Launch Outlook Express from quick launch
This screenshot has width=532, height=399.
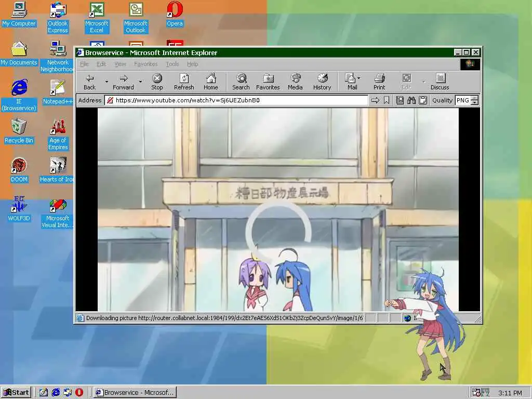[x=68, y=393]
